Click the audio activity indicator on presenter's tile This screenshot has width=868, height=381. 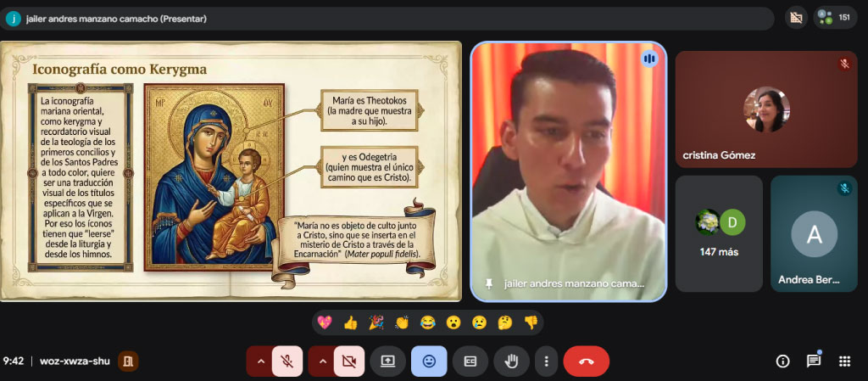[x=649, y=59]
